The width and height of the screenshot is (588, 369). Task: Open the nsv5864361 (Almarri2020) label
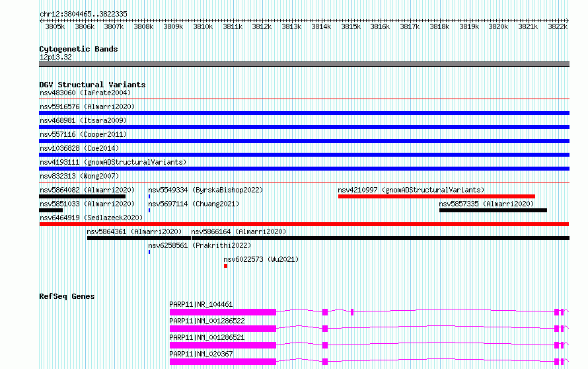click(x=134, y=231)
